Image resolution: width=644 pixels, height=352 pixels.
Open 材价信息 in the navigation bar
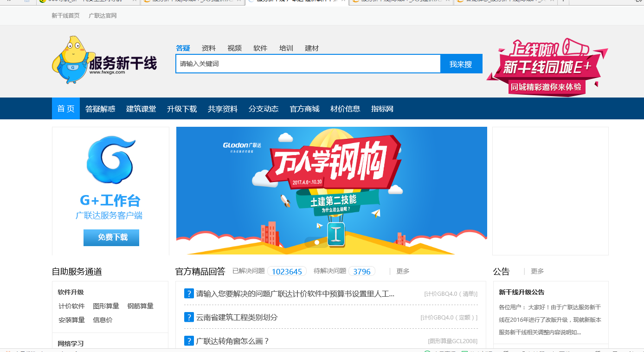345,109
